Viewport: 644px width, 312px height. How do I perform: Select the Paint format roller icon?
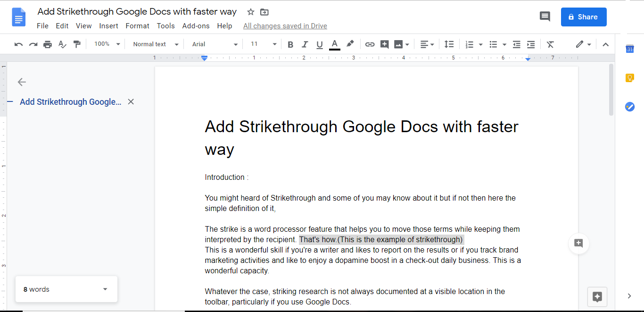coord(77,44)
